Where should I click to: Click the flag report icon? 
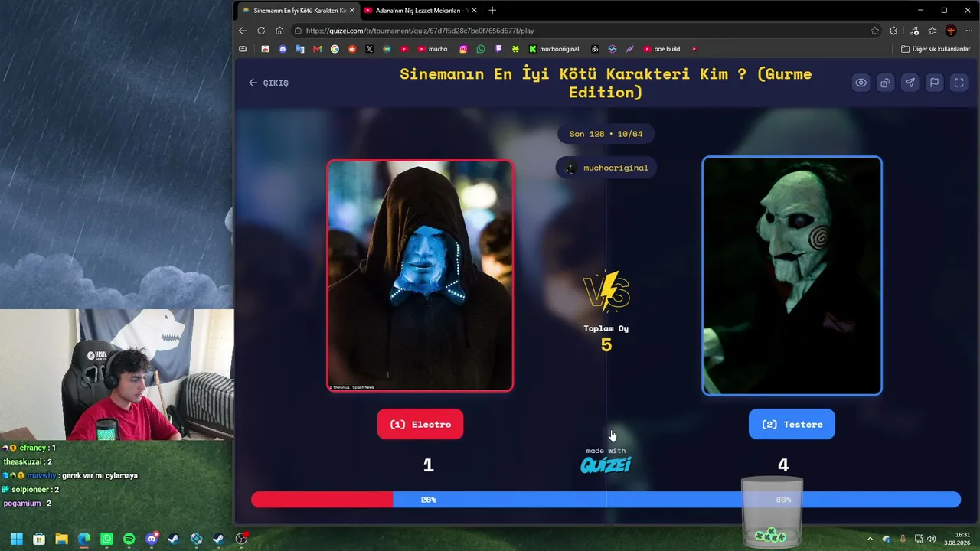click(934, 83)
